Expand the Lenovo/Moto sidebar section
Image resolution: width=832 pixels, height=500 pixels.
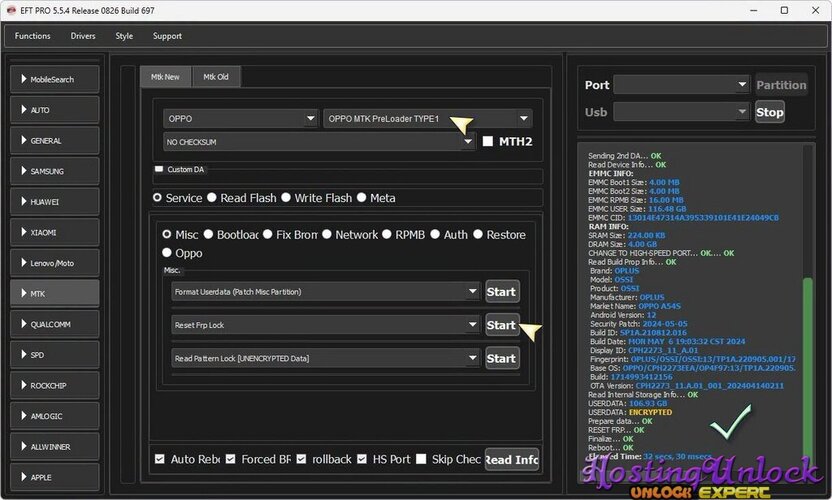click(x=54, y=263)
